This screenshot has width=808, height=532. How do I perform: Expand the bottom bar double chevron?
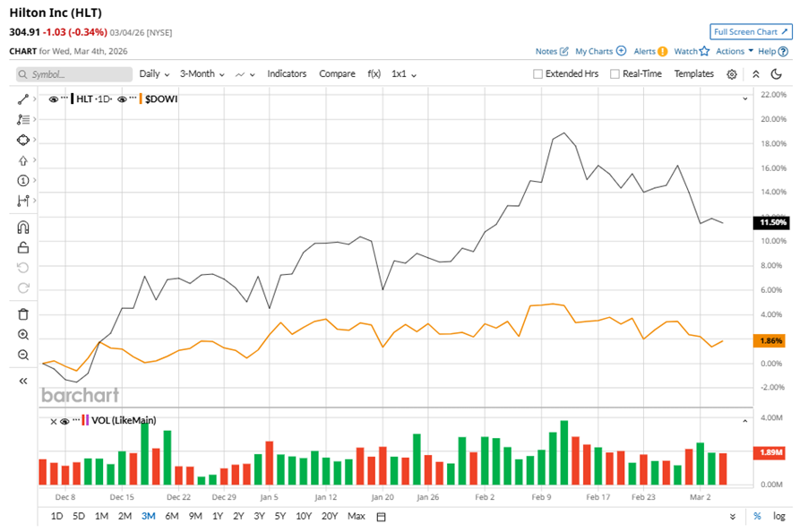point(732,517)
